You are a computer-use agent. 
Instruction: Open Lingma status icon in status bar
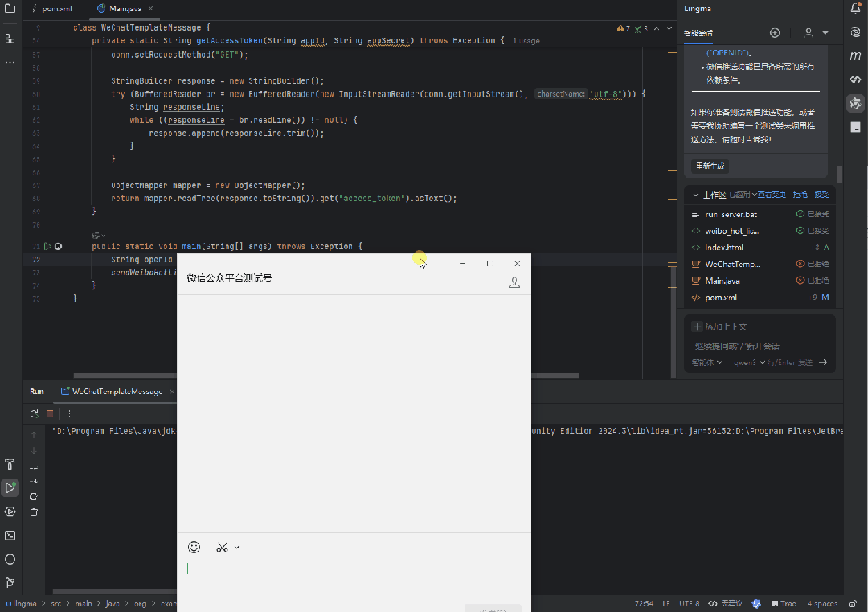(x=756, y=604)
